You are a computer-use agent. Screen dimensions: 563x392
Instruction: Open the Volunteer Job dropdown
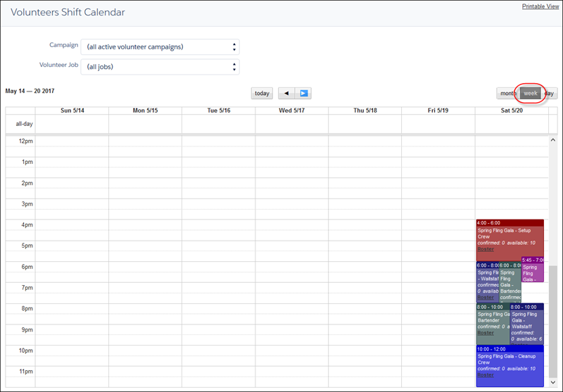coord(160,67)
